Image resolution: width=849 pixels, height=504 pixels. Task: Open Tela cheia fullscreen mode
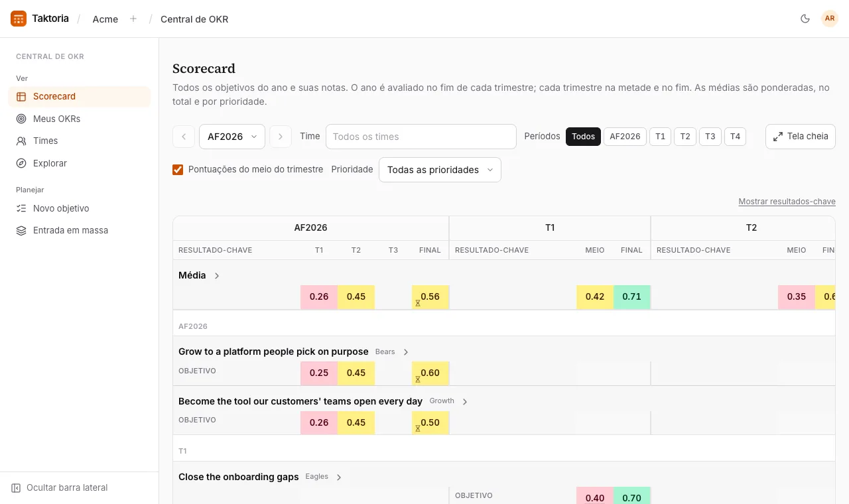pyautogui.click(x=801, y=137)
